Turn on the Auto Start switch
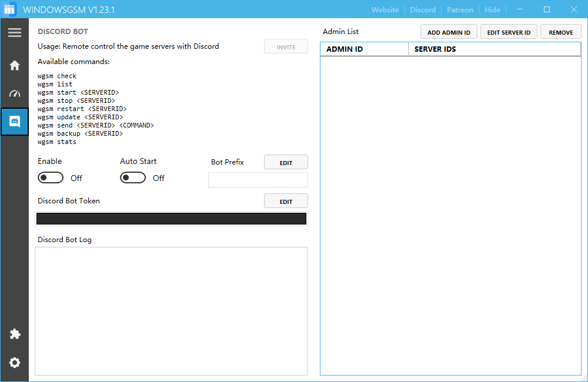The width and height of the screenshot is (588, 382). coord(133,177)
